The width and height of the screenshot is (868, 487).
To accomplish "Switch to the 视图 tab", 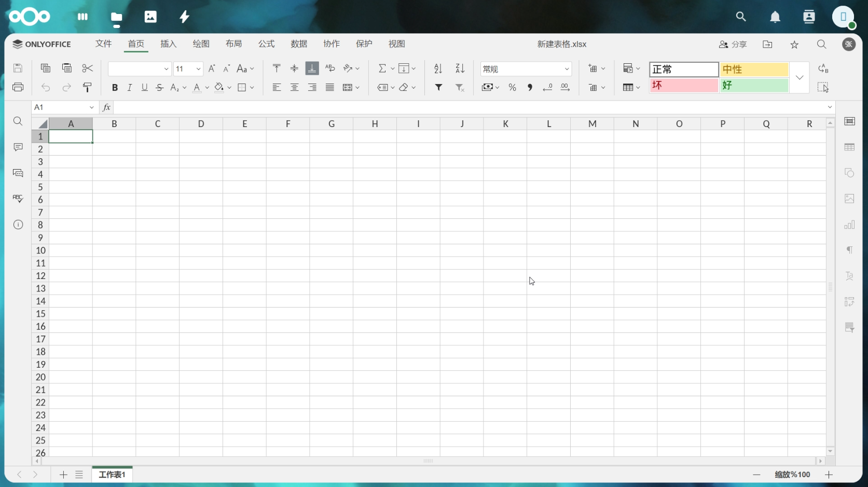I will coord(397,44).
